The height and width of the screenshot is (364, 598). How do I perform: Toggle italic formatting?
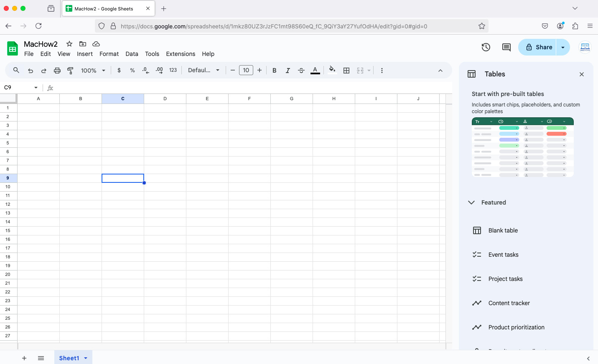pos(288,70)
